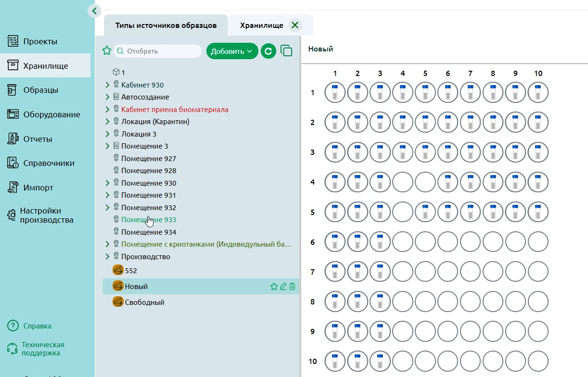This screenshot has height=377, width=588.
Task: Click the trash delete icon on Новый row
Action: click(x=293, y=287)
